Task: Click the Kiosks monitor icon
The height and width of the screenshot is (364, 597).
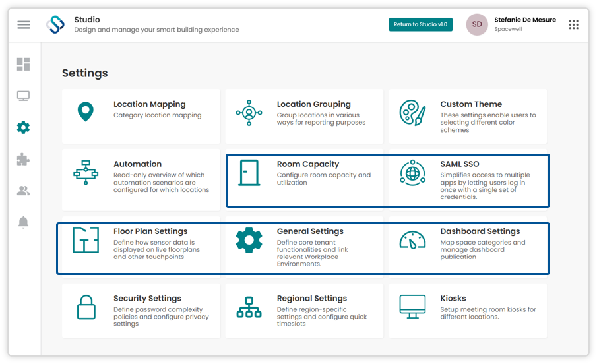Action: tap(412, 307)
